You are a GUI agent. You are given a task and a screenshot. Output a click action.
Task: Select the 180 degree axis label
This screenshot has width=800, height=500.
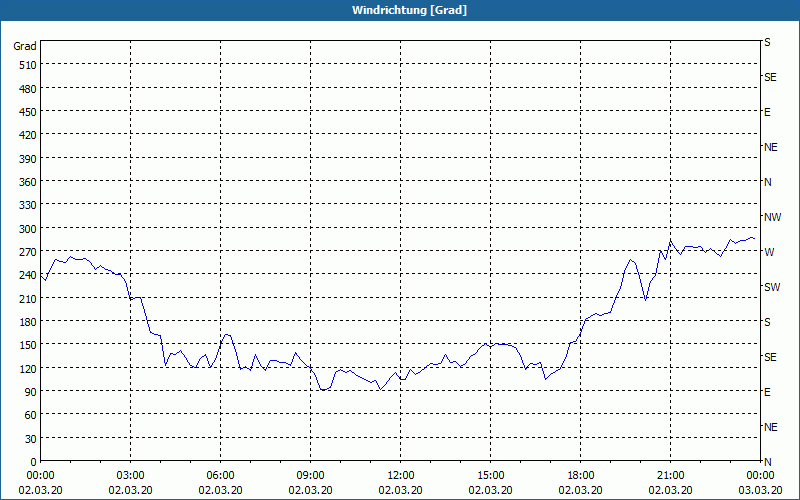click(28, 322)
